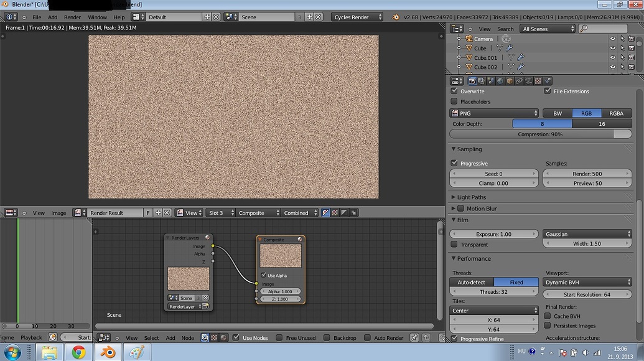
Task: Open the Render properties tab camera icon
Action: (x=472, y=81)
